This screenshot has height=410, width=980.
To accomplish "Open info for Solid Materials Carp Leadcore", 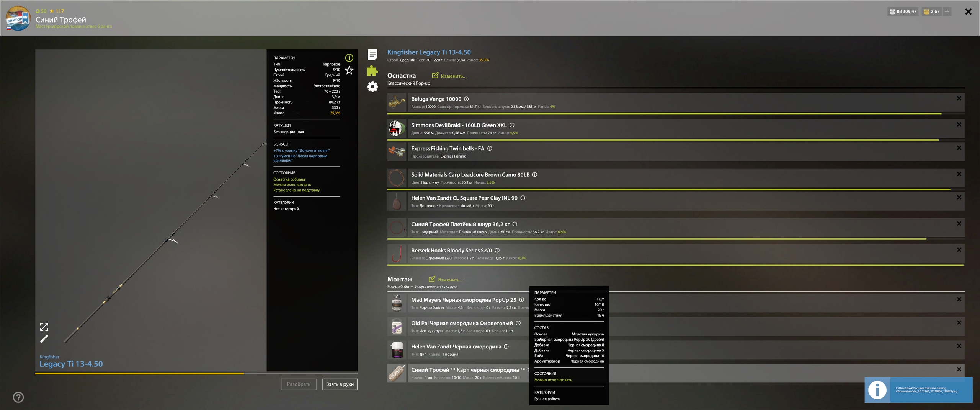I will (x=535, y=174).
